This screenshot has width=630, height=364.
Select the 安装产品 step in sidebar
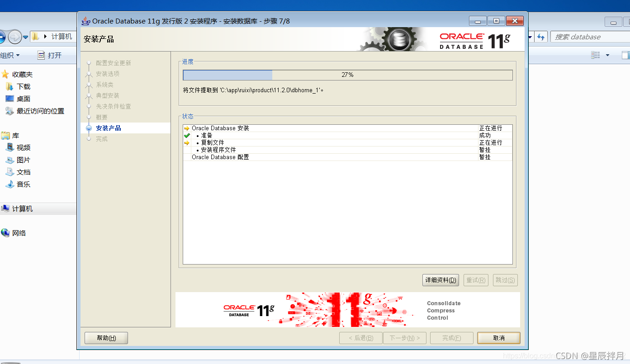pos(109,128)
